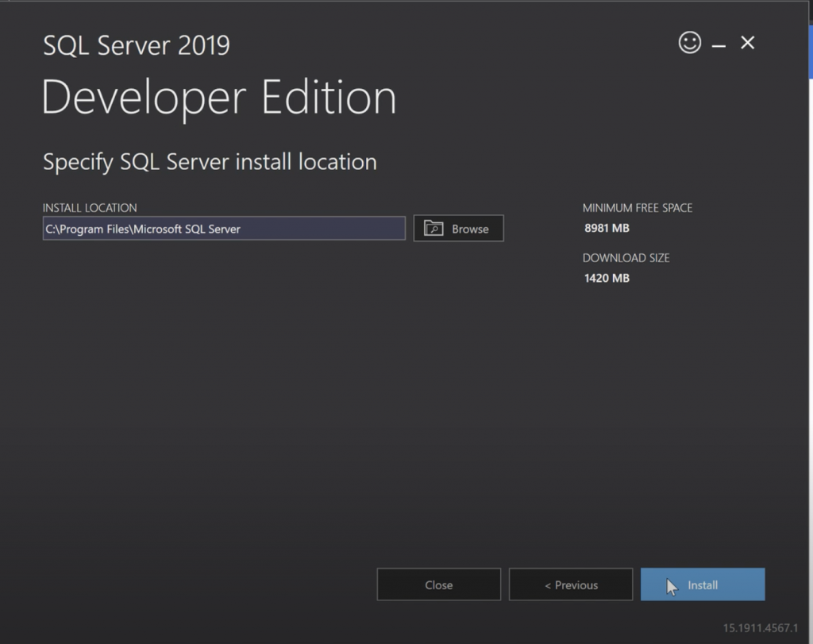This screenshot has height=644, width=813.
Task: Click the Close button
Action: (438, 584)
